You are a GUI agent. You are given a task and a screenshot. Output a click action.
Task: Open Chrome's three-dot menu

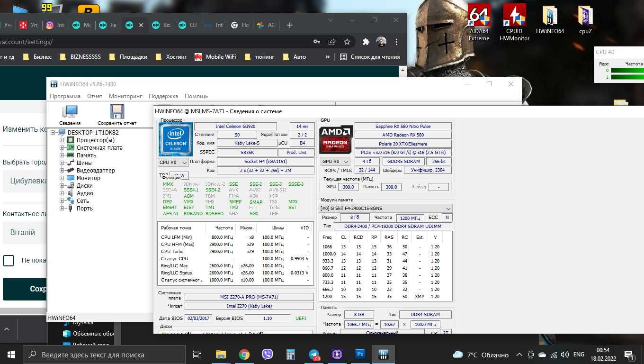397,42
